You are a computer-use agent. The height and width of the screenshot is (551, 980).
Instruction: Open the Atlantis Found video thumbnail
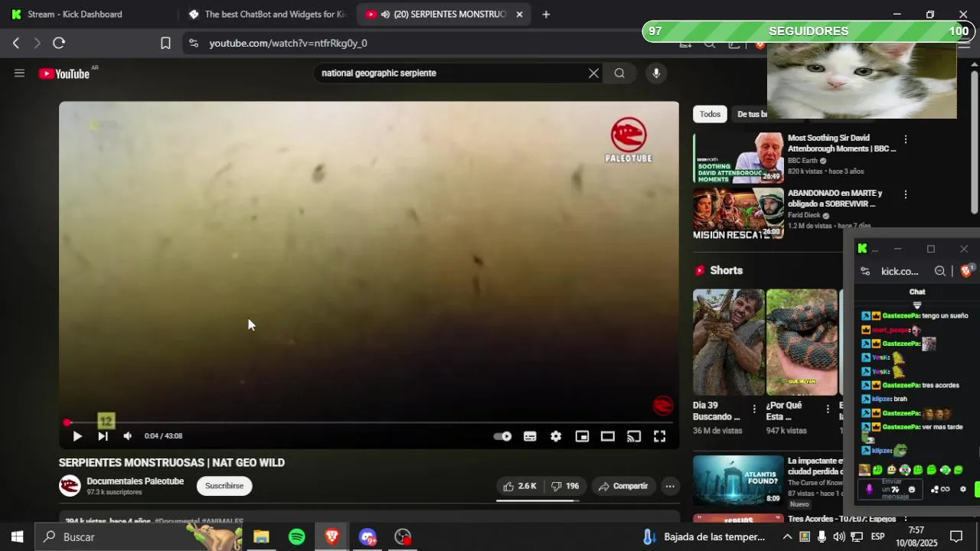tap(738, 480)
